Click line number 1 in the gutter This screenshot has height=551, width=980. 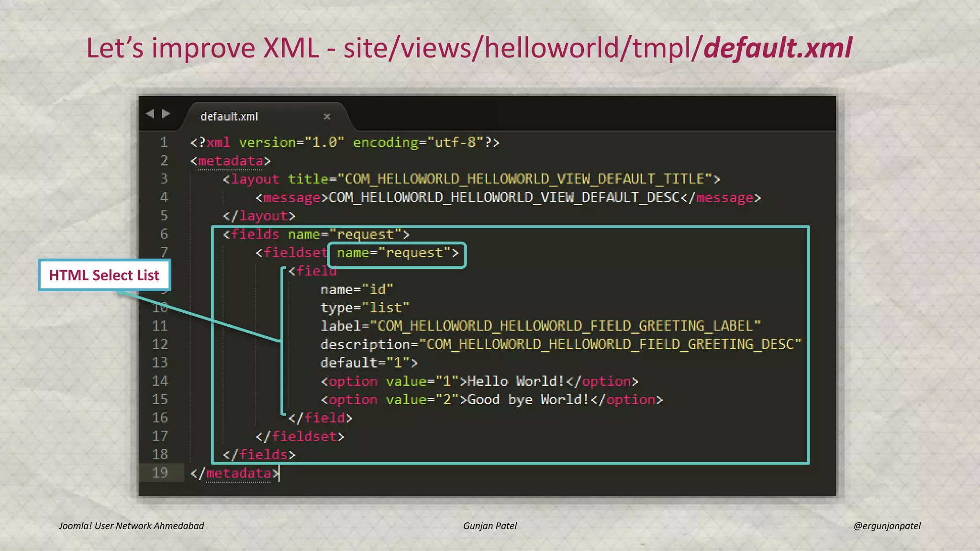pos(164,142)
